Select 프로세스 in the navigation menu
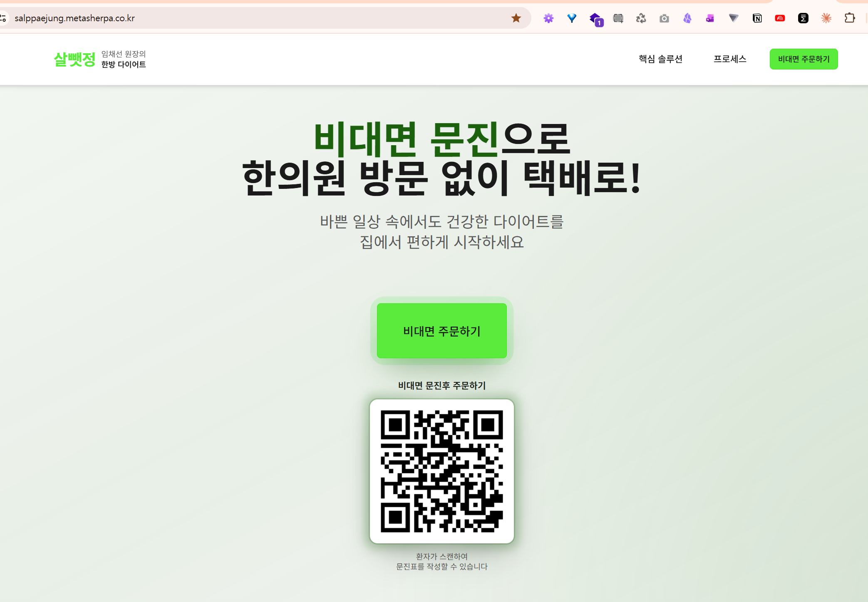Image resolution: width=868 pixels, height=602 pixels. (x=730, y=59)
